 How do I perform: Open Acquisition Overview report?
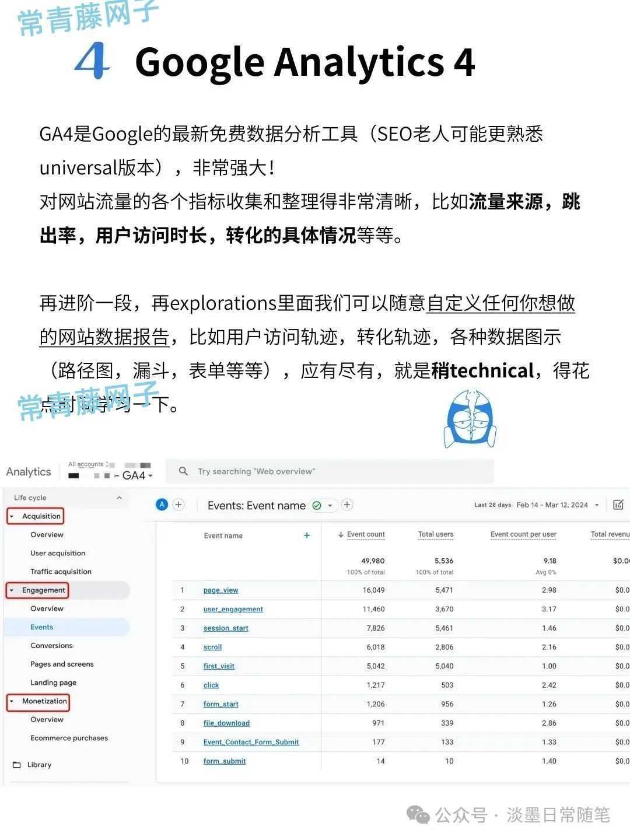pos(47,535)
